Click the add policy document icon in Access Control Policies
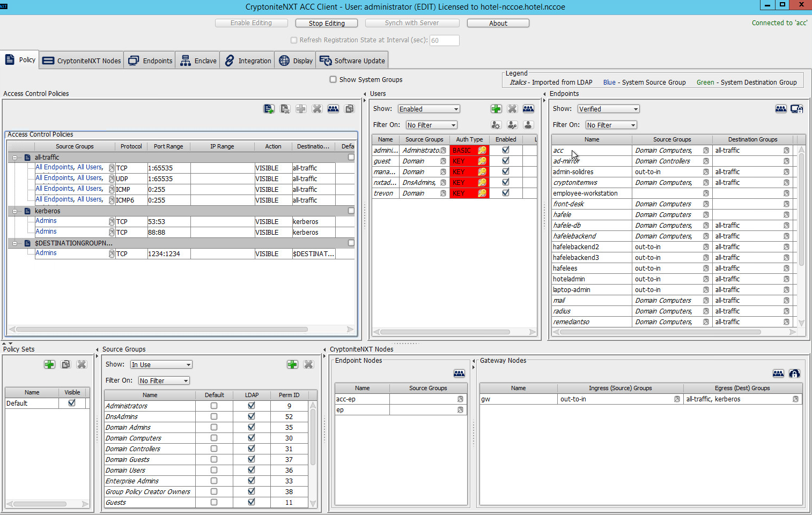The width and height of the screenshot is (812, 515). click(x=269, y=109)
